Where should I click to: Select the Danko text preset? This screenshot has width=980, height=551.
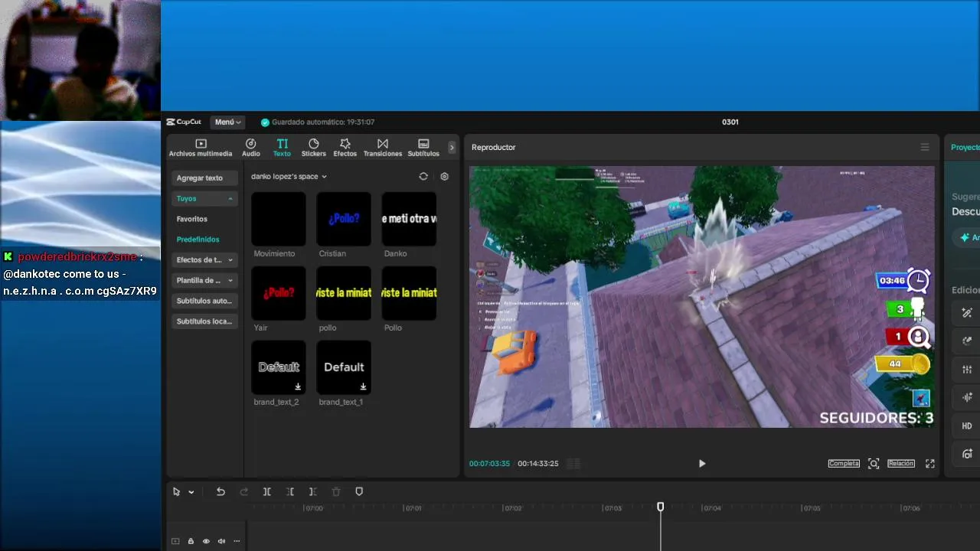(x=409, y=219)
